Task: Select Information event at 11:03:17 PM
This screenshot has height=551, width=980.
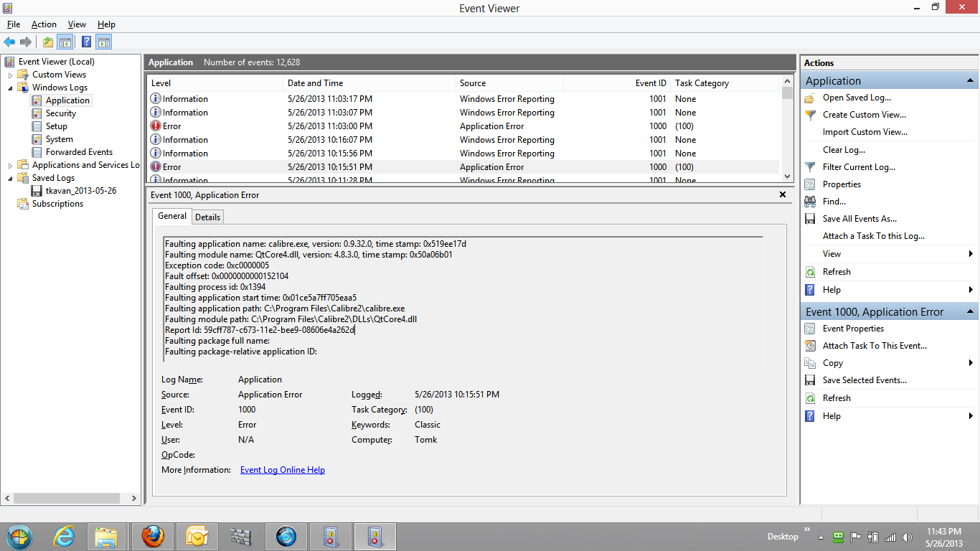Action: pyautogui.click(x=463, y=99)
